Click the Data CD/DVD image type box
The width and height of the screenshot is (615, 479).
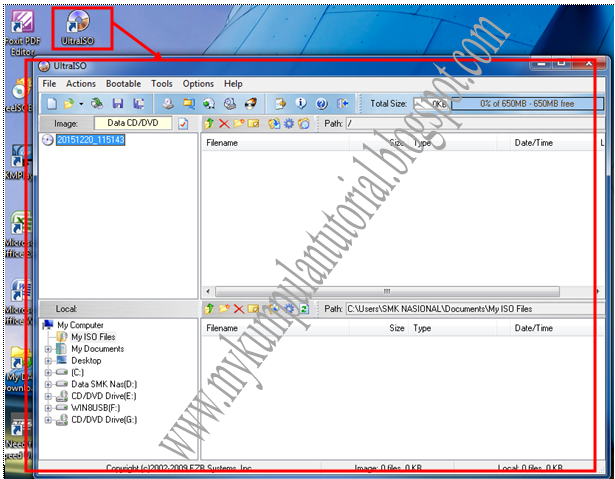click(133, 123)
